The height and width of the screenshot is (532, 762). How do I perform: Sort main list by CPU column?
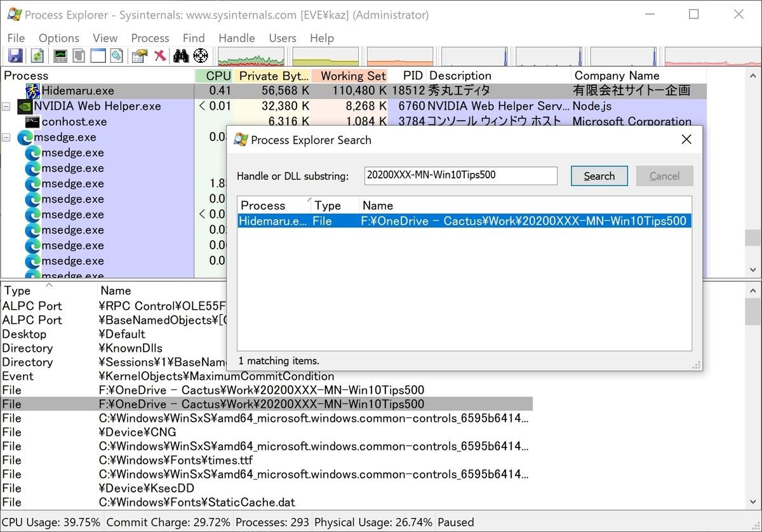point(213,76)
